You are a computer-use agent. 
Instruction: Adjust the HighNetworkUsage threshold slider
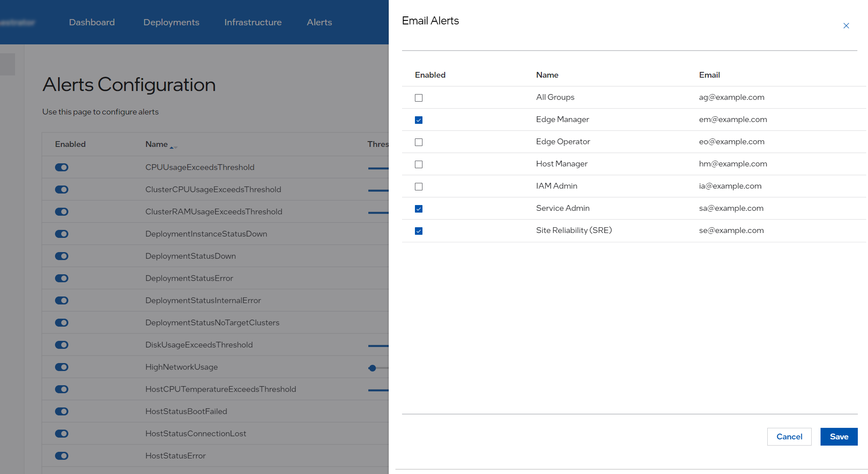coord(372,368)
